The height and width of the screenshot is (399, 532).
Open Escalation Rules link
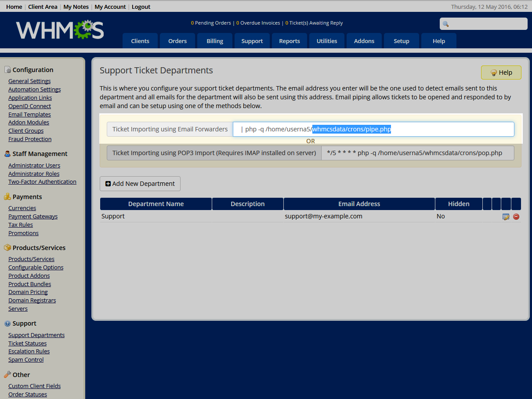pos(29,351)
